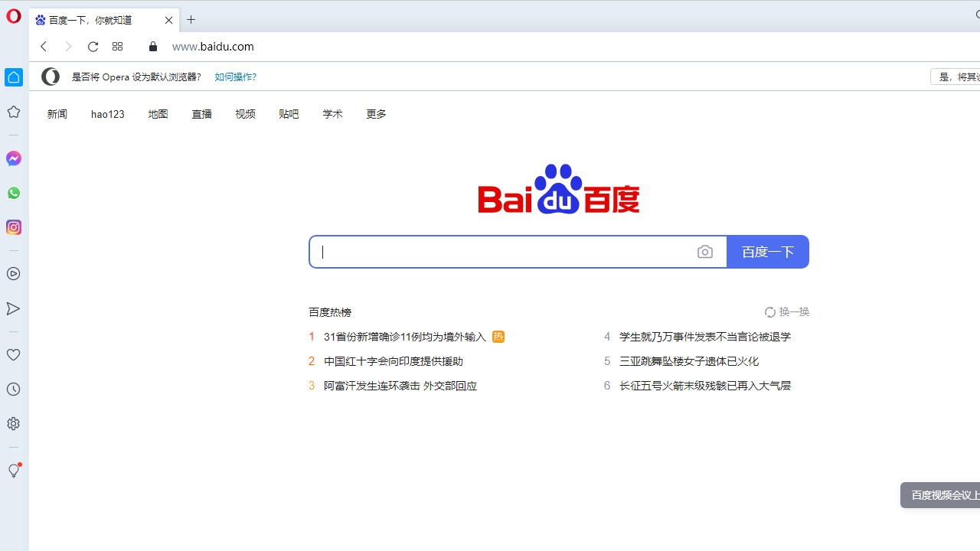
Task: Open Messenger from the sidebar
Action: click(13, 158)
